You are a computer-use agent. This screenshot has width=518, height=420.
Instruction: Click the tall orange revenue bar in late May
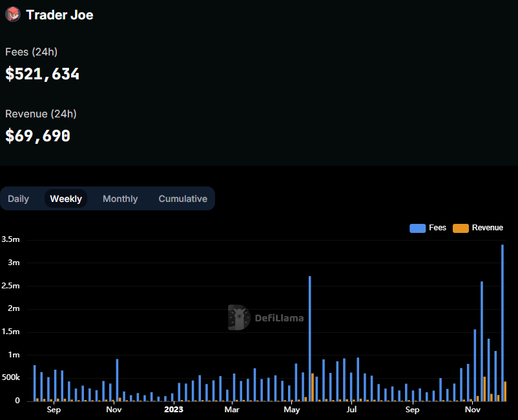pyautogui.click(x=313, y=387)
